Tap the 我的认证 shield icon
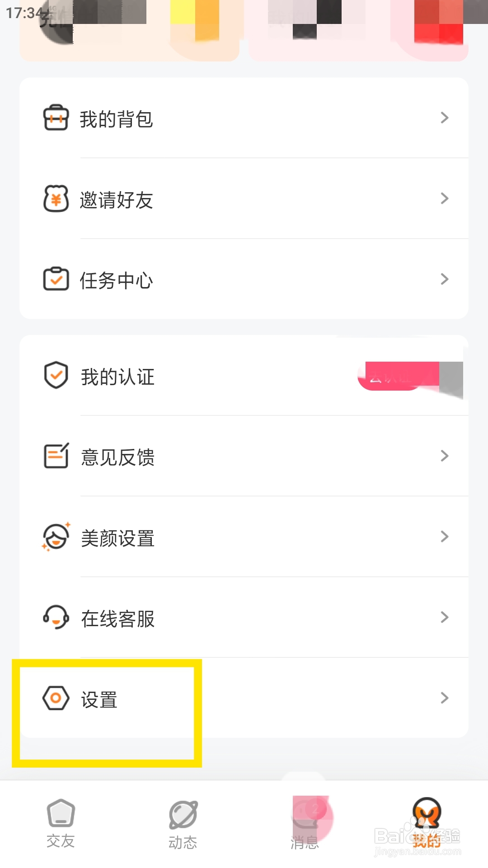This screenshot has width=488, height=868. pyautogui.click(x=56, y=375)
